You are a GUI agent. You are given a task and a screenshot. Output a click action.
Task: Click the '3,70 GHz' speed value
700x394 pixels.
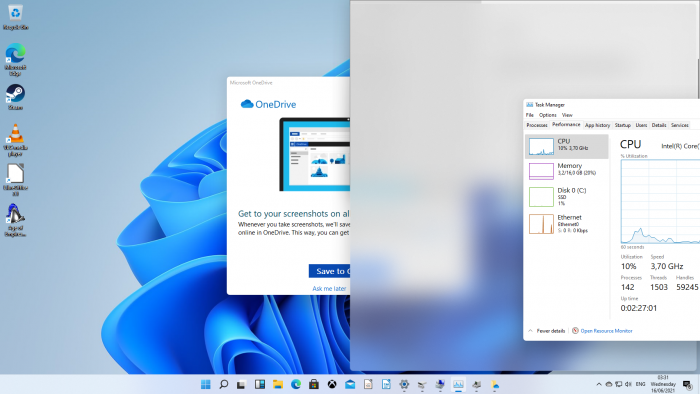pos(667,266)
